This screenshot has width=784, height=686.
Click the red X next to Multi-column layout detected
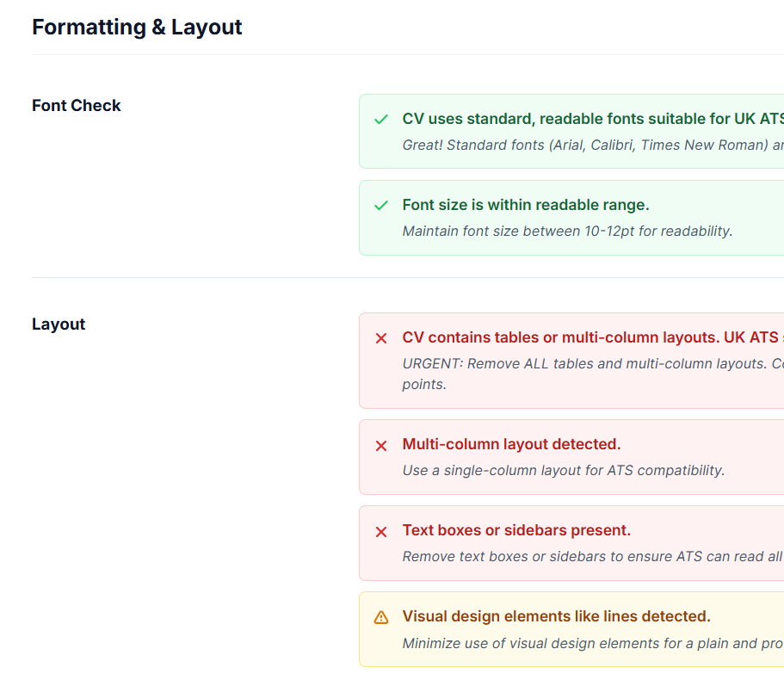click(x=381, y=445)
